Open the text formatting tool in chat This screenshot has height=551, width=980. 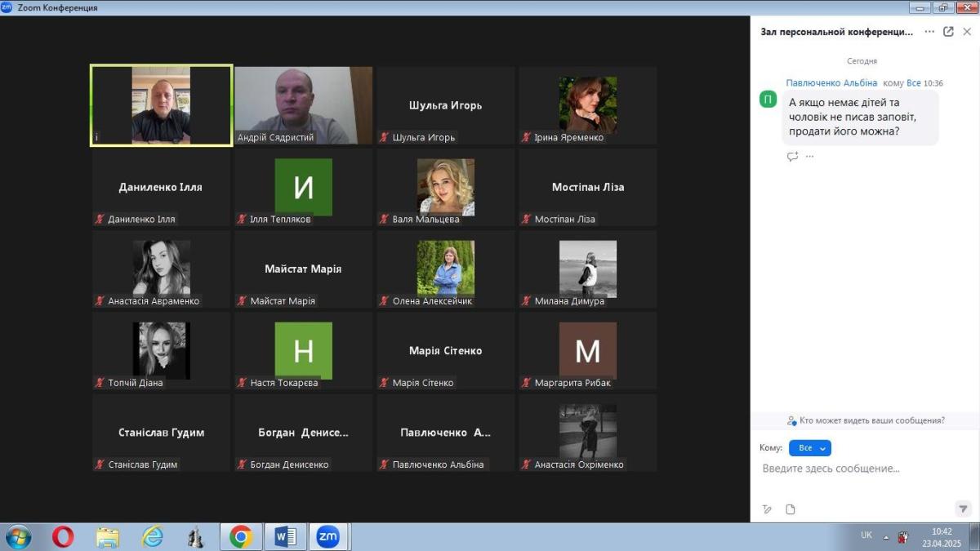click(767, 509)
